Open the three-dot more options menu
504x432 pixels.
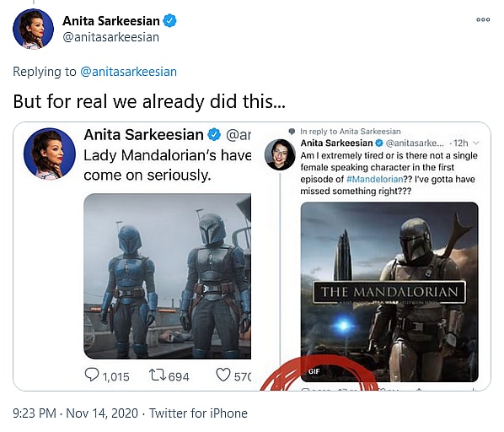(x=483, y=19)
